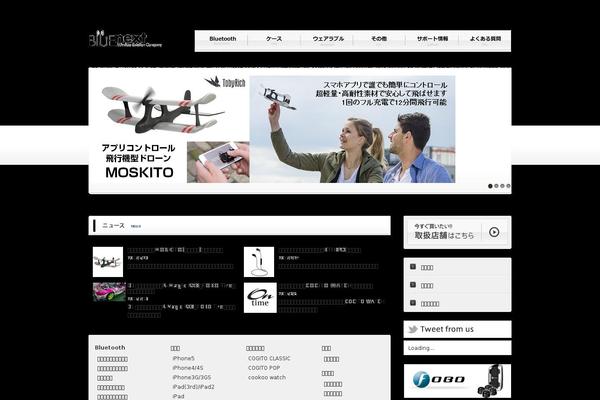Click the 取扱店舗はこちら store locator button
This screenshot has height=400, width=600.
[457, 232]
